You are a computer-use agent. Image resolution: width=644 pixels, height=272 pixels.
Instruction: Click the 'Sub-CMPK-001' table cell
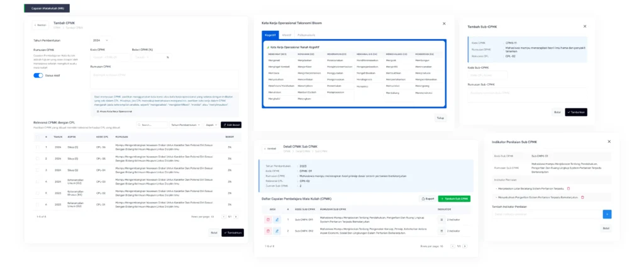click(304, 220)
